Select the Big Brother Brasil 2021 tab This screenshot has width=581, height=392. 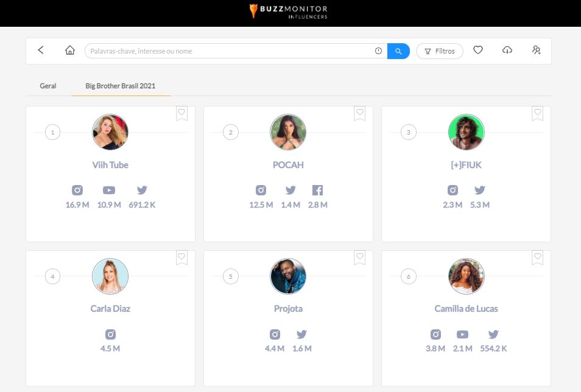pos(120,86)
